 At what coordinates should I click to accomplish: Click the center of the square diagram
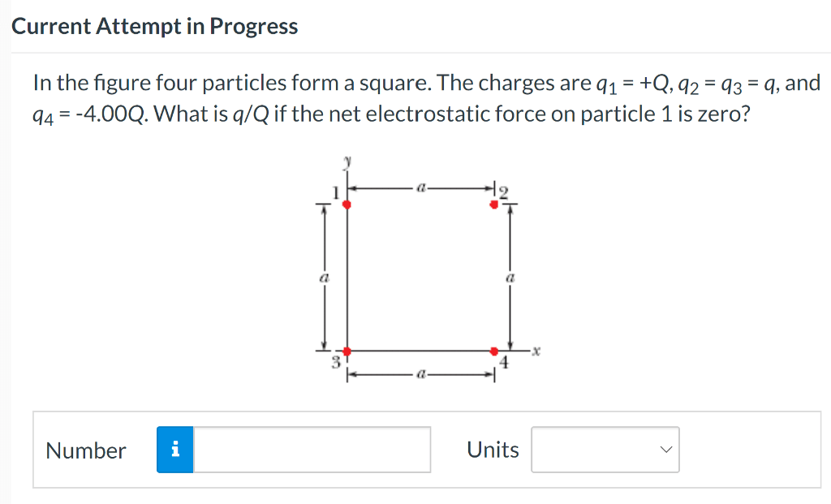[420, 278]
